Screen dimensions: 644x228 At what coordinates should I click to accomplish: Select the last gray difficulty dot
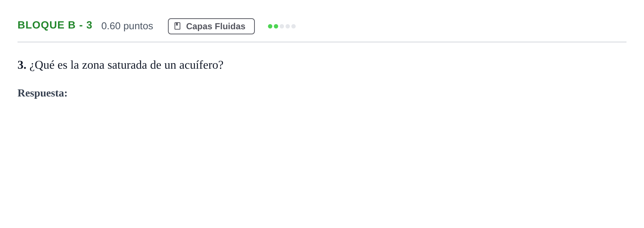point(294,26)
